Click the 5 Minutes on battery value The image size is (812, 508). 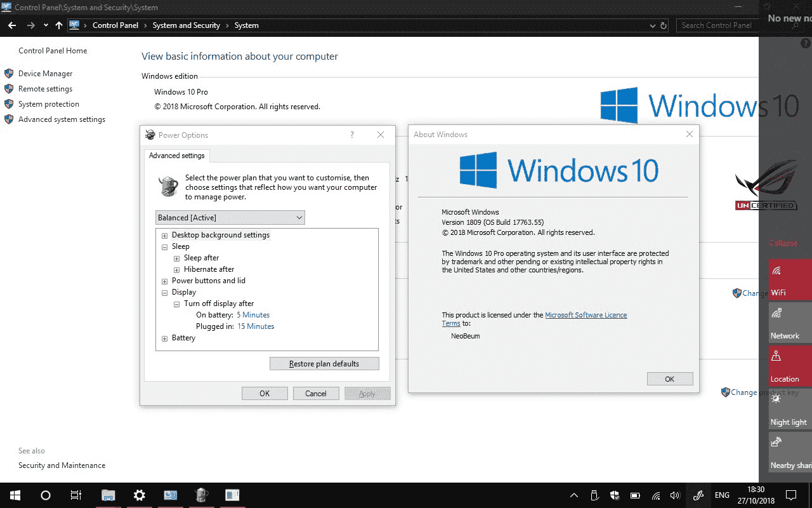(x=253, y=315)
